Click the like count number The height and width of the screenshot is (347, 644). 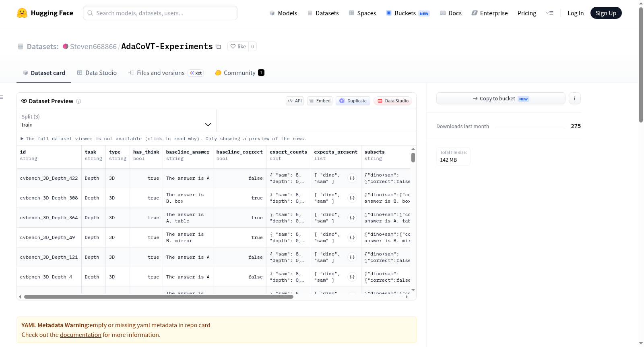252,46
